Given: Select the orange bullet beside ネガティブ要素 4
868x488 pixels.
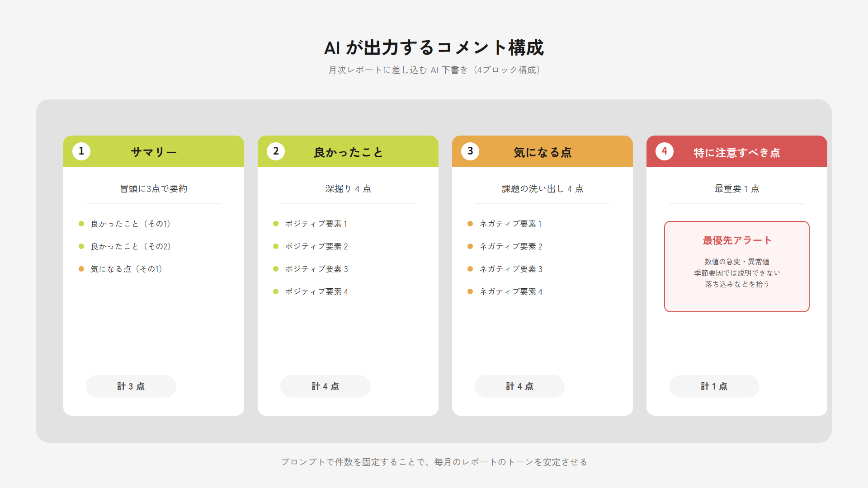Looking at the screenshot, I should [x=470, y=291].
